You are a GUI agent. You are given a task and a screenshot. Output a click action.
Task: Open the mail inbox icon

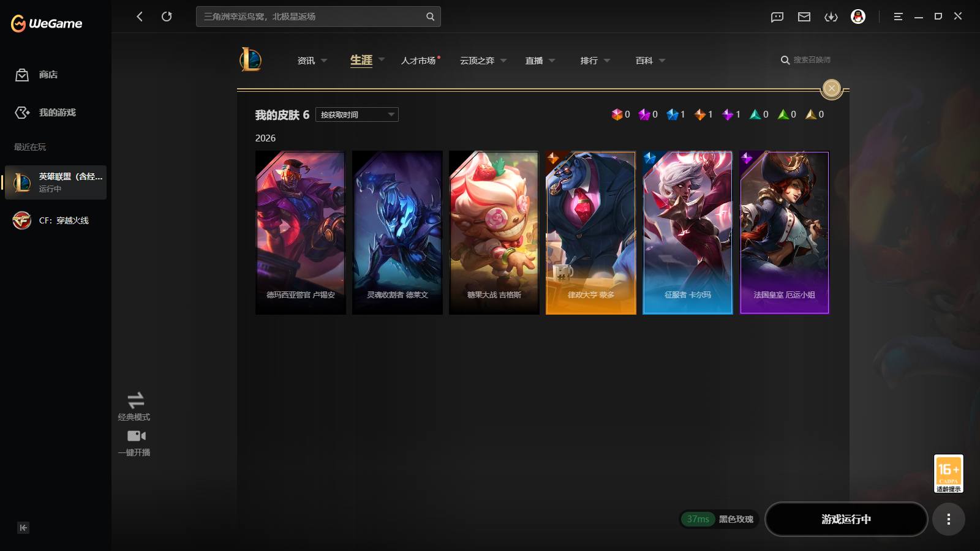804,17
